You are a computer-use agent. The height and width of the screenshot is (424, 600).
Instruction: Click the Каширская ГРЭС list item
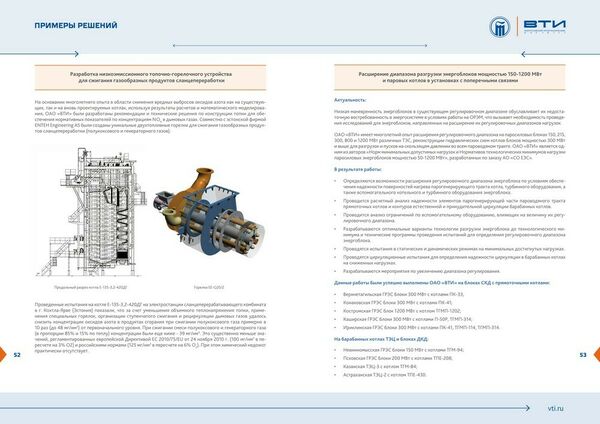pyautogui.click(x=408, y=319)
